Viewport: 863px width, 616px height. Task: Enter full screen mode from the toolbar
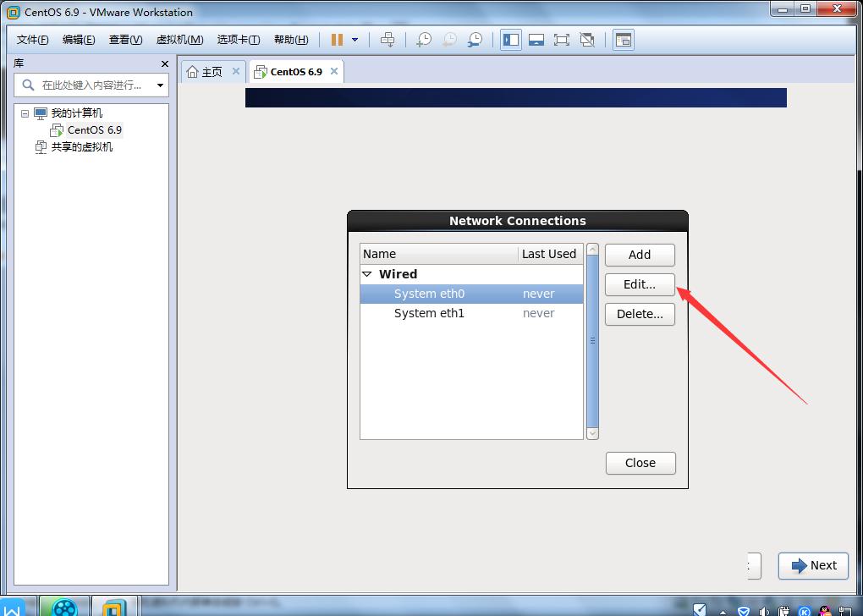pos(562,40)
